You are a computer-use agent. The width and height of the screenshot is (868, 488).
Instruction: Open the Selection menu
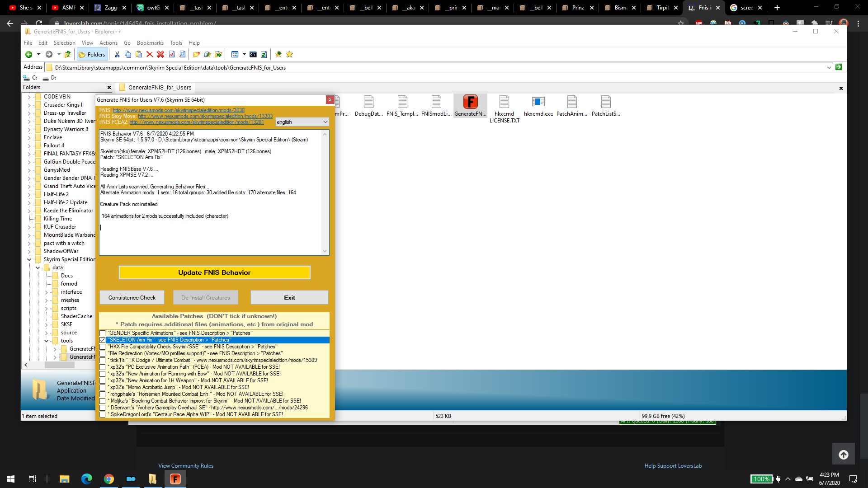tap(65, 43)
